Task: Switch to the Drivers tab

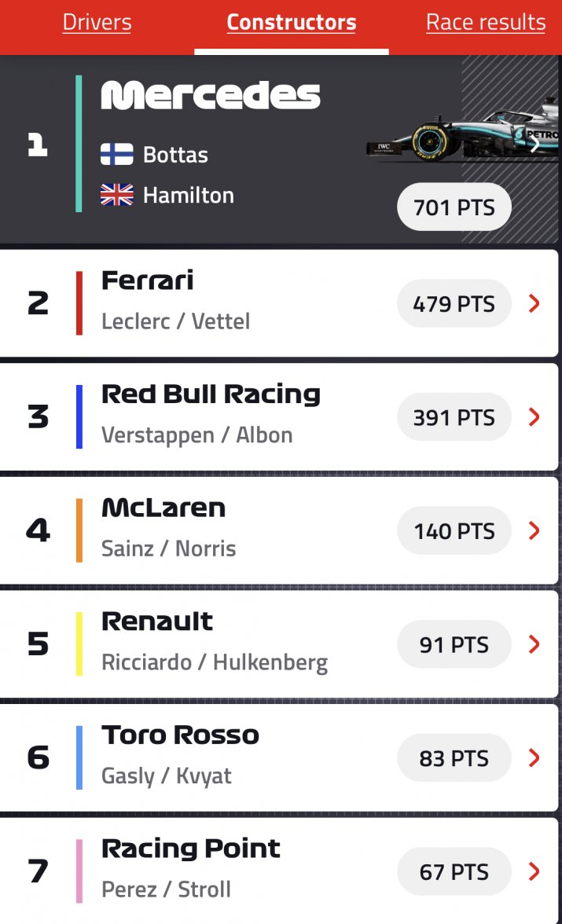Action: coord(97,23)
